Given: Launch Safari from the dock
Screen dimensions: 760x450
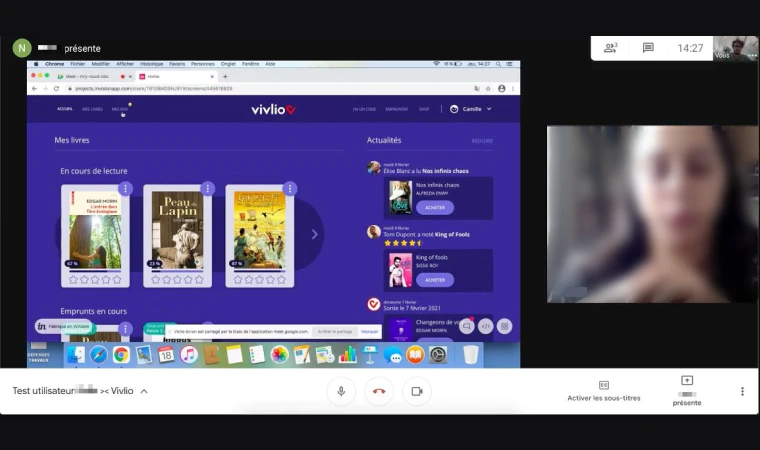Looking at the screenshot, I should click(98, 355).
